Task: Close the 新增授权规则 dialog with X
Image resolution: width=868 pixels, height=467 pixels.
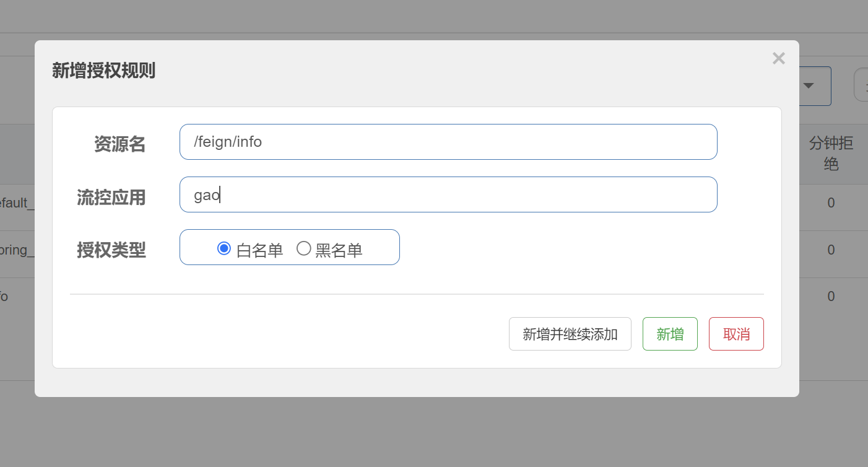Action: (779, 59)
